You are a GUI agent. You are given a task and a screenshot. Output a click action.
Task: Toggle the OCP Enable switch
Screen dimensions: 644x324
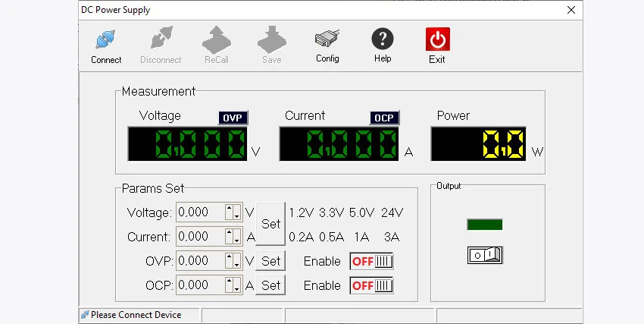pyautogui.click(x=371, y=286)
